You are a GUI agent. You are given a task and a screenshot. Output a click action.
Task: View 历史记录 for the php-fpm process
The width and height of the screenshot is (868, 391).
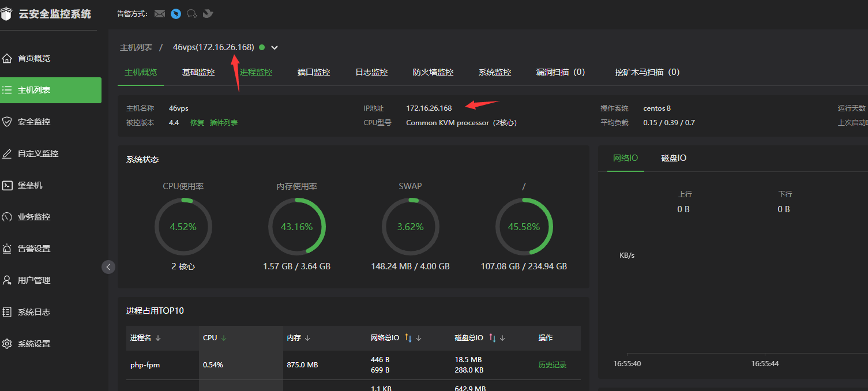pos(553,365)
